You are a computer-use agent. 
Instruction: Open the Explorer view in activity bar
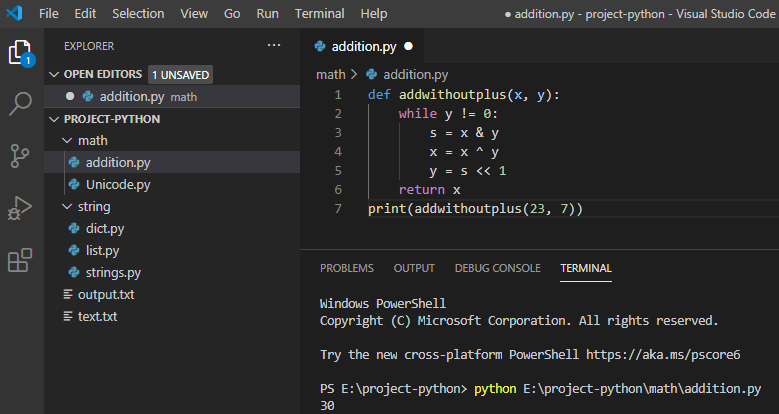click(x=21, y=52)
